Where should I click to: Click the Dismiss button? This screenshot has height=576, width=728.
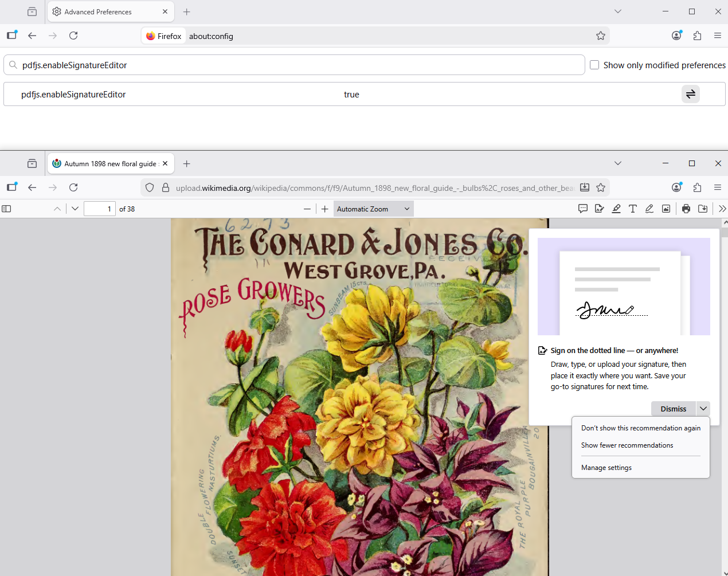(673, 409)
